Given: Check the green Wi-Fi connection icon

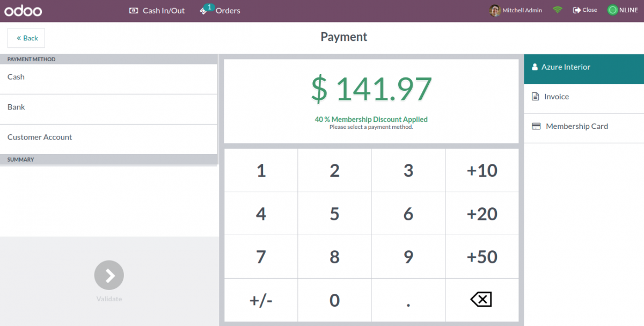Looking at the screenshot, I should (x=558, y=10).
